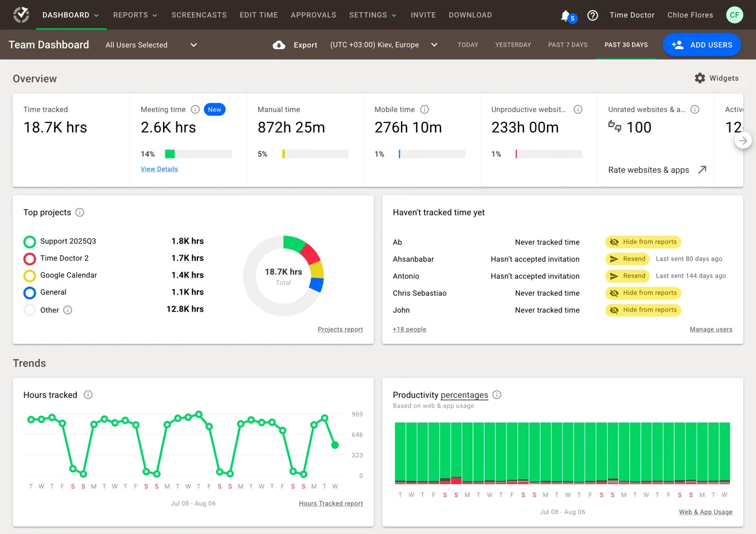Click the info icon next to Mobile time

[425, 110]
